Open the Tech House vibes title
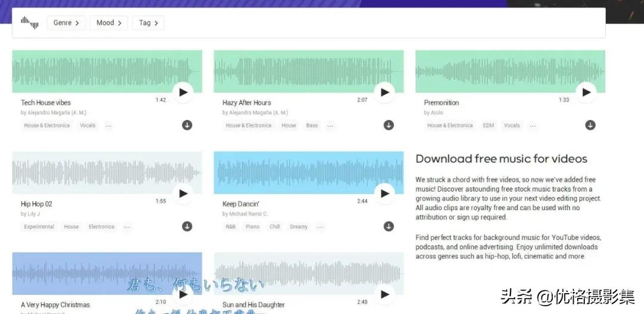644x314 pixels. pos(45,103)
